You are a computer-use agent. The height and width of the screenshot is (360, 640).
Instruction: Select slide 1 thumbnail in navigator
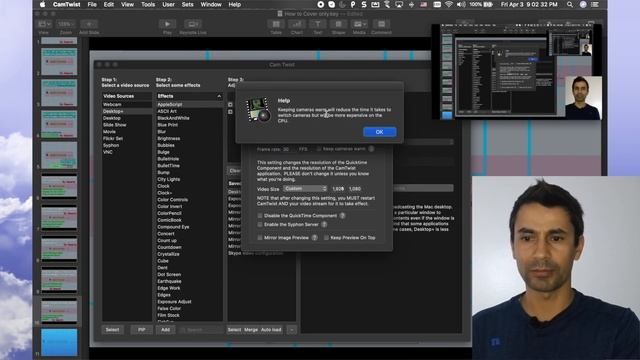59,41
